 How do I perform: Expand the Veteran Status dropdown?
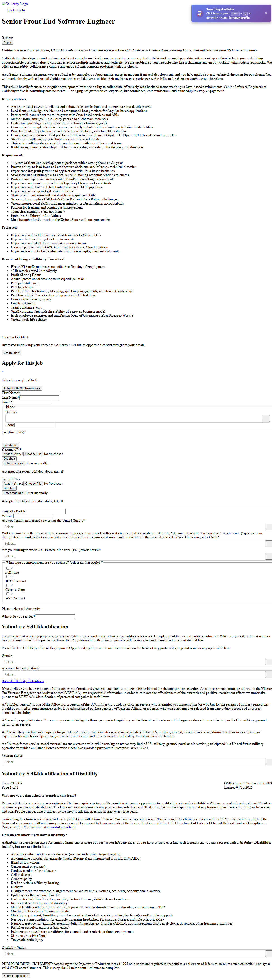click(x=268, y=762)
